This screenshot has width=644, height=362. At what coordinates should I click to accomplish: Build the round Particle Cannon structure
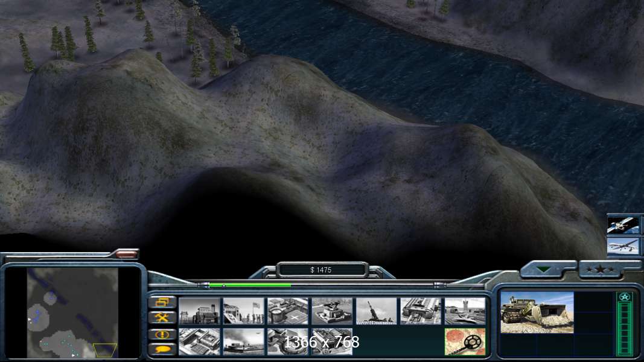pyautogui.click(x=288, y=341)
